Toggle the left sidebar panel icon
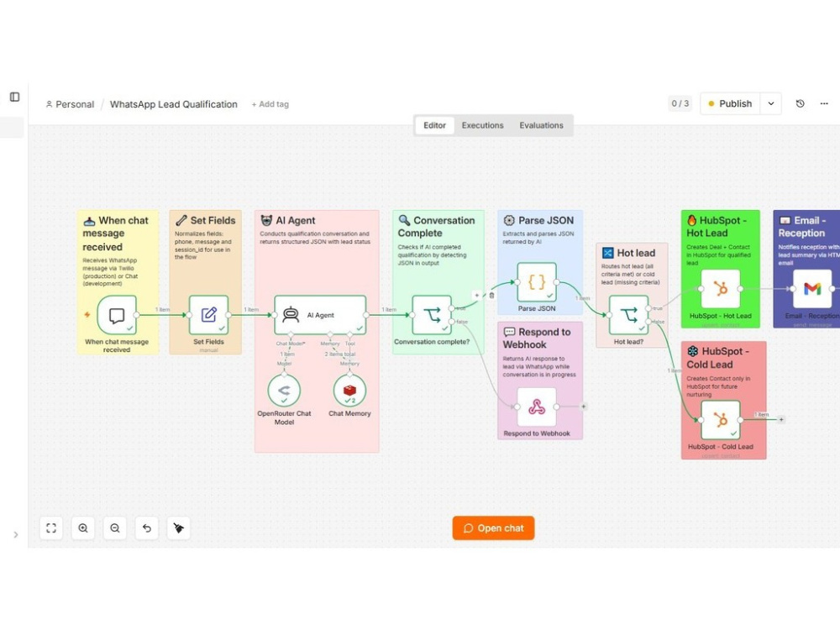This screenshot has height=630, width=840. tap(15, 97)
